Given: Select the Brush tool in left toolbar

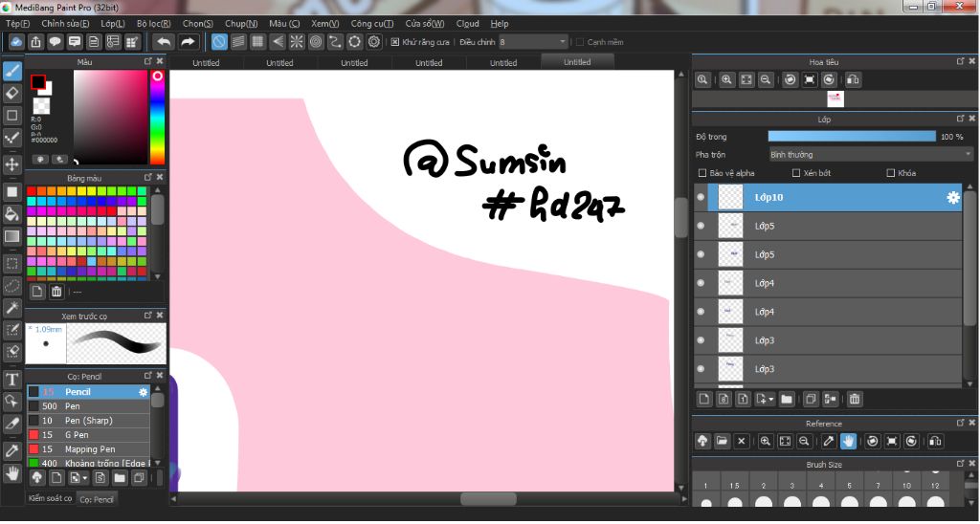Looking at the screenshot, I should pos(11,71).
